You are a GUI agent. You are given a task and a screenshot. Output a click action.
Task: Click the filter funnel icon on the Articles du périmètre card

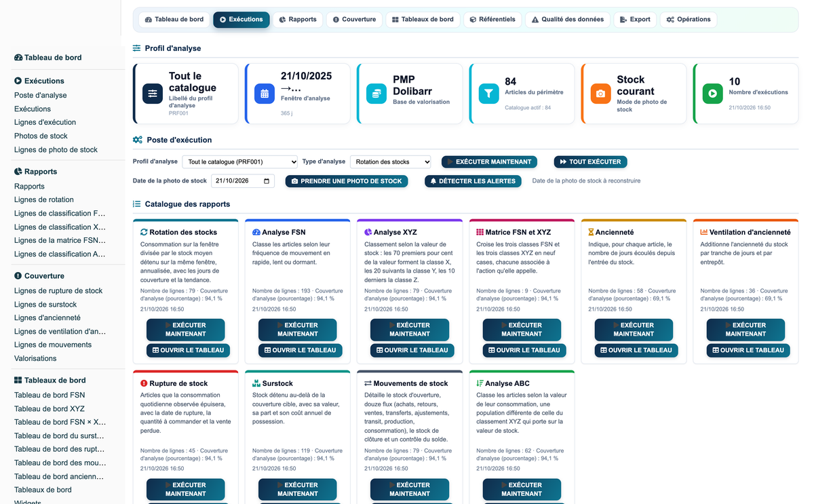coord(488,94)
